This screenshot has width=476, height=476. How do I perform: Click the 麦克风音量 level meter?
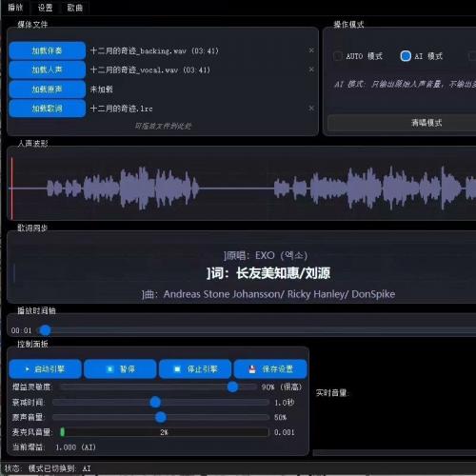(164, 432)
